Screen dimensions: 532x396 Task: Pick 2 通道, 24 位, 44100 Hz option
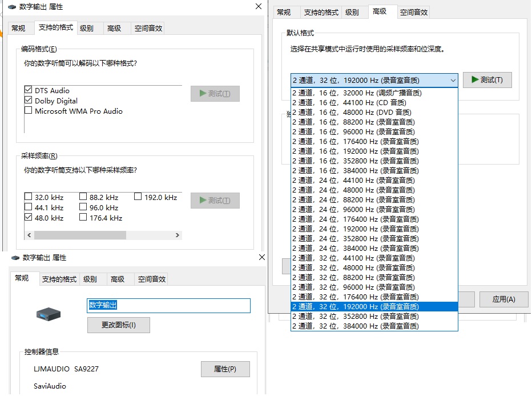click(x=374, y=181)
